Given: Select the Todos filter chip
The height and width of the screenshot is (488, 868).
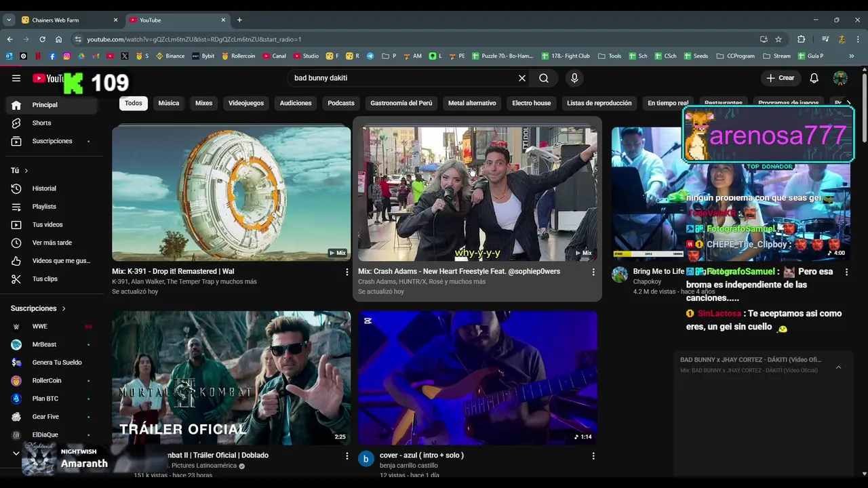Looking at the screenshot, I should [x=134, y=103].
